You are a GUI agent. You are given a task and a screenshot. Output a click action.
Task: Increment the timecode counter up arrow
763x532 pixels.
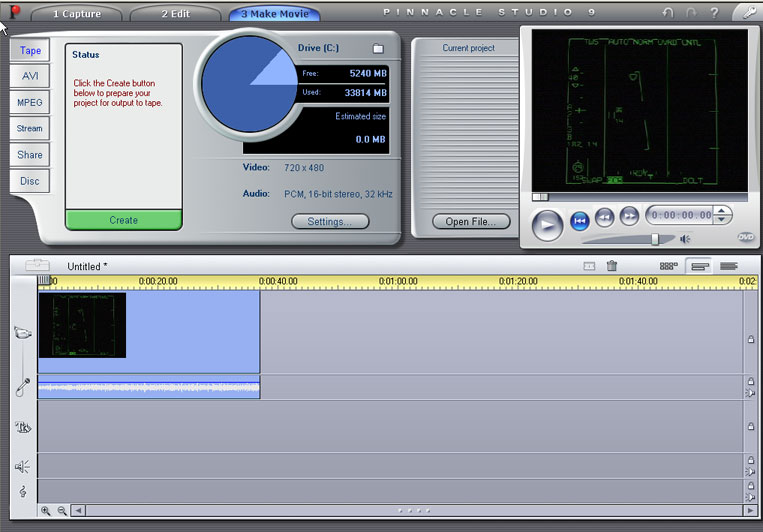723,210
